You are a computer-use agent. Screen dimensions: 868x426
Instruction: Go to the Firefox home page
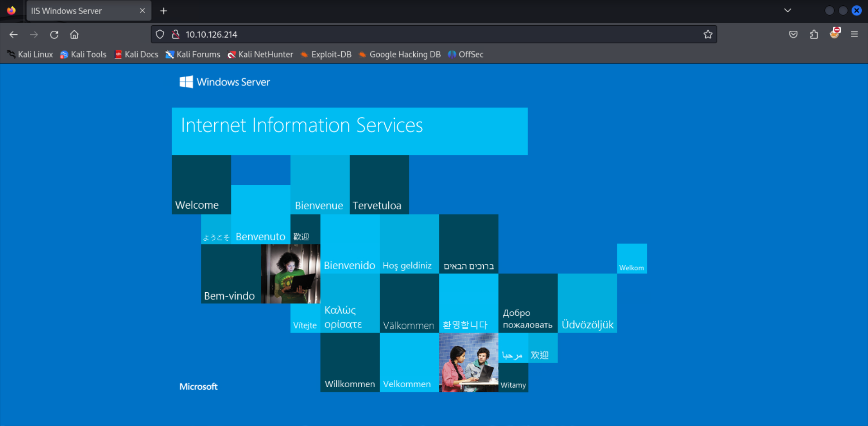click(74, 34)
